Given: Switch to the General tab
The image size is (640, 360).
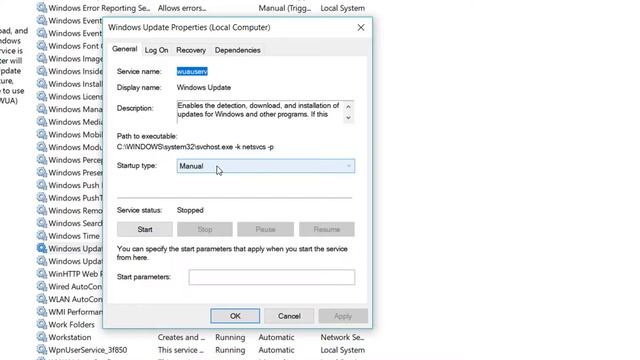Looking at the screenshot, I should coord(124,49).
